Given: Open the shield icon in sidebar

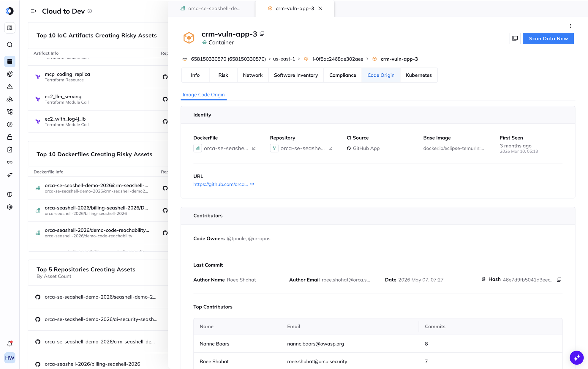Looking at the screenshot, I should 10,195.
